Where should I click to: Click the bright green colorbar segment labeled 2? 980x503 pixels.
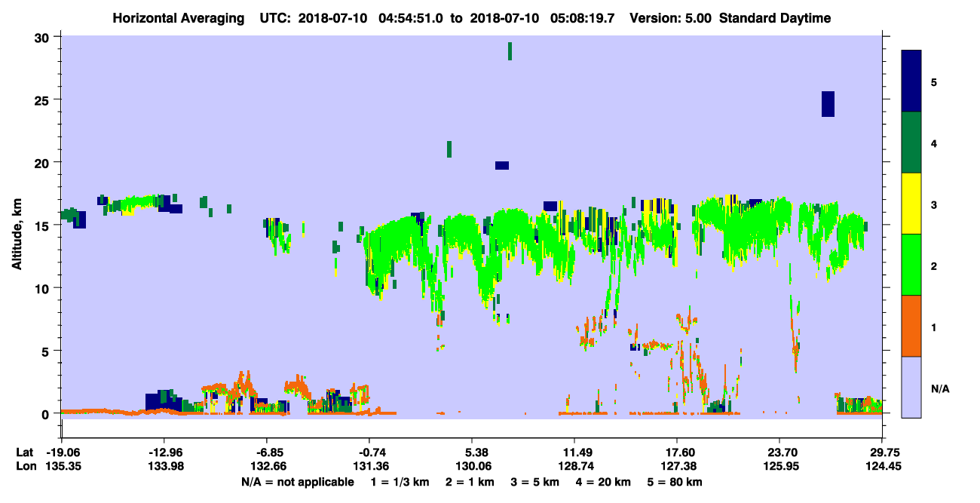tap(911, 265)
